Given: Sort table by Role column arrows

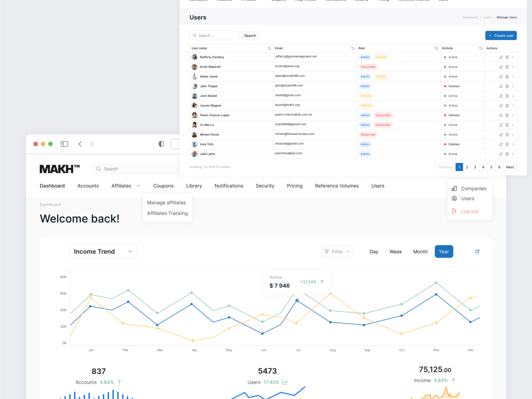Looking at the screenshot, I should 436,48.
